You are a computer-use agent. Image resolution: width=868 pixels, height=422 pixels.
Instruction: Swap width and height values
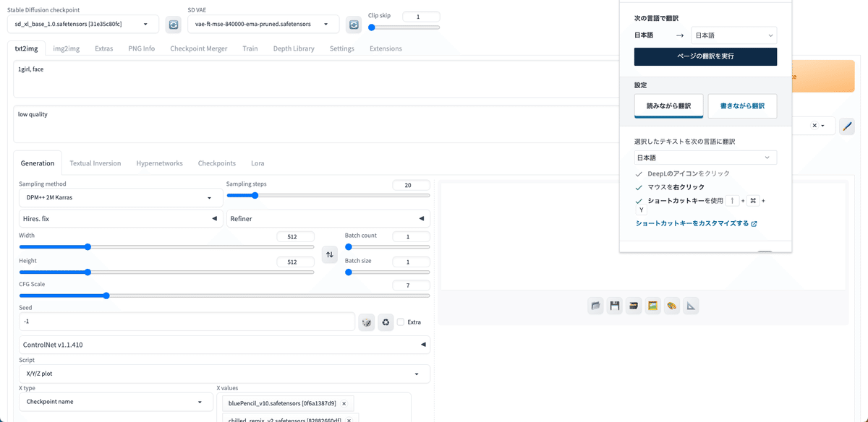click(x=330, y=254)
